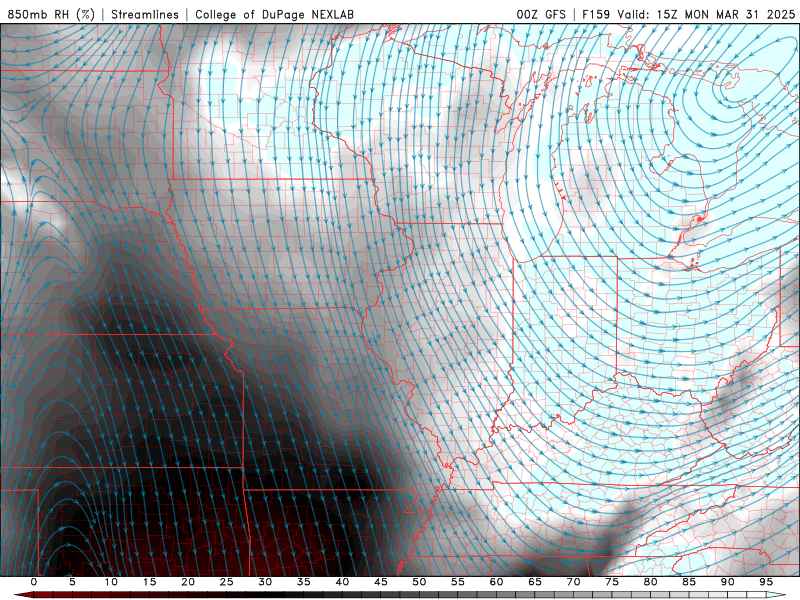Viewport: 800px width, 600px height.
Task: Click the '850mb RH (%)' title text
Action: pyautogui.click(x=51, y=14)
